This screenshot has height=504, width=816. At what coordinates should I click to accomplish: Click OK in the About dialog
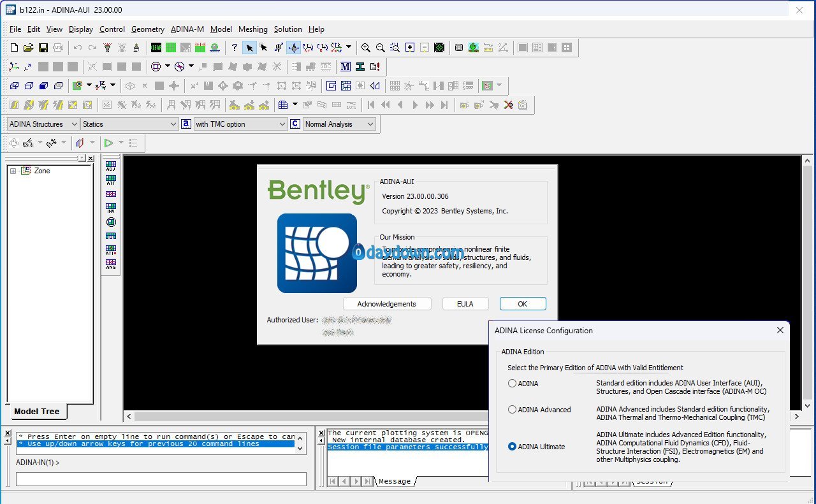(x=523, y=304)
